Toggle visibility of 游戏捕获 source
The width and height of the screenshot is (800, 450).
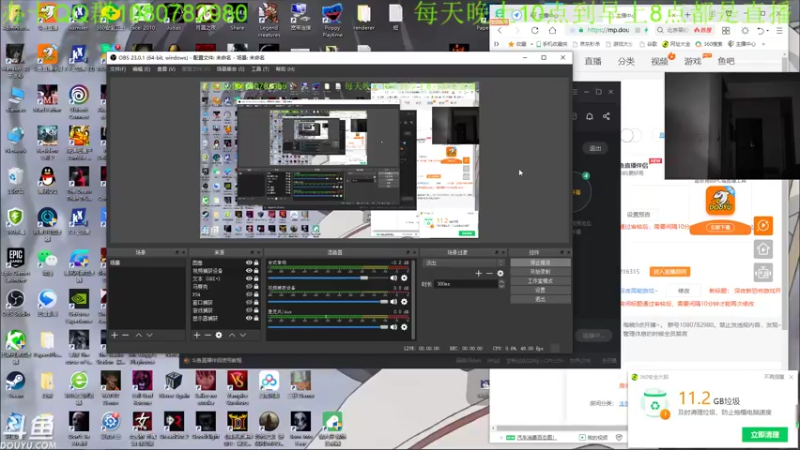(249, 310)
